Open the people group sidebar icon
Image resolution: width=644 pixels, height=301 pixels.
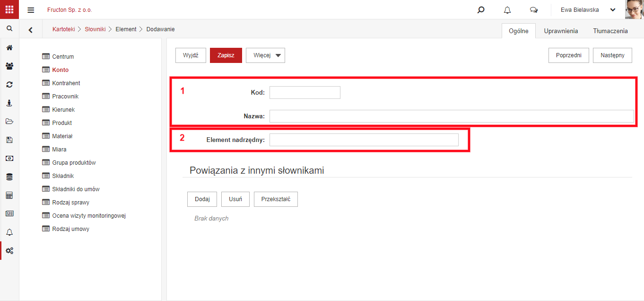click(x=9, y=66)
